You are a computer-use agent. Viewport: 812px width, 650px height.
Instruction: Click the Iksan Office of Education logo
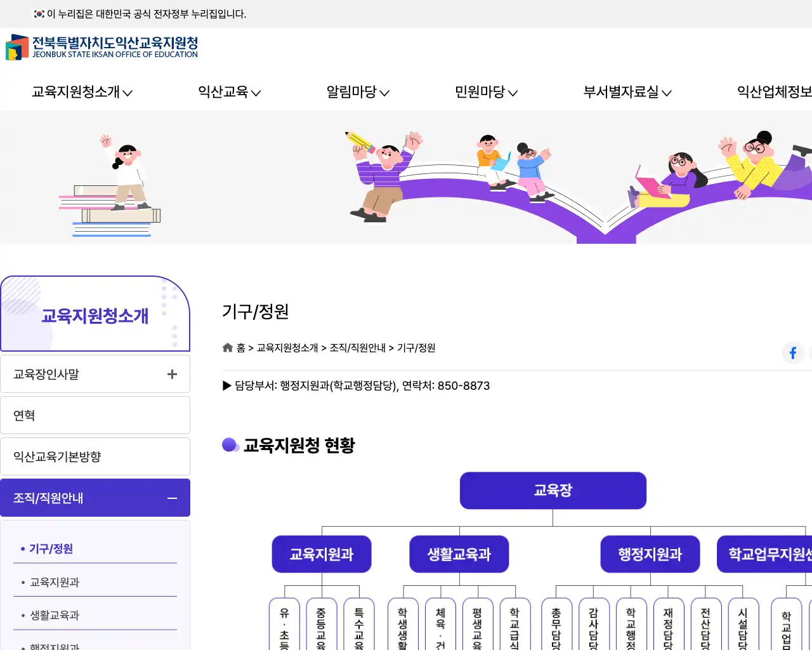pyautogui.click(x=101, y=48)
